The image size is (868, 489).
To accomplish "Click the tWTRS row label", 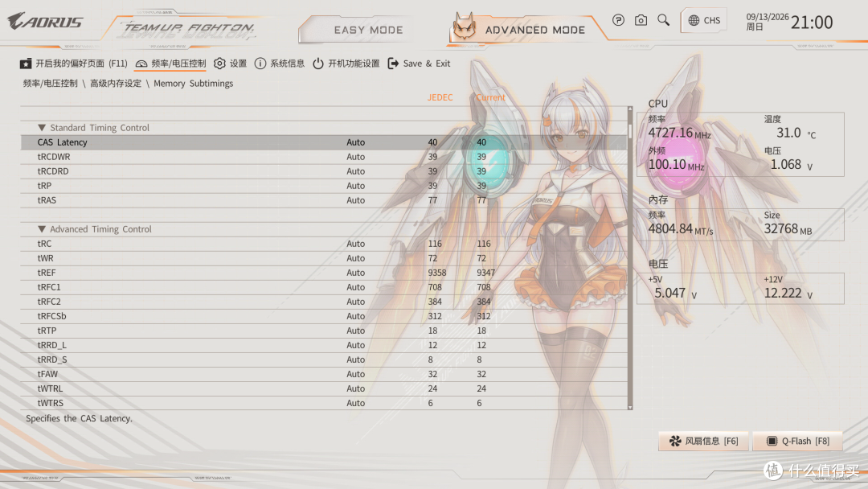I will click(x=51, y=403).
